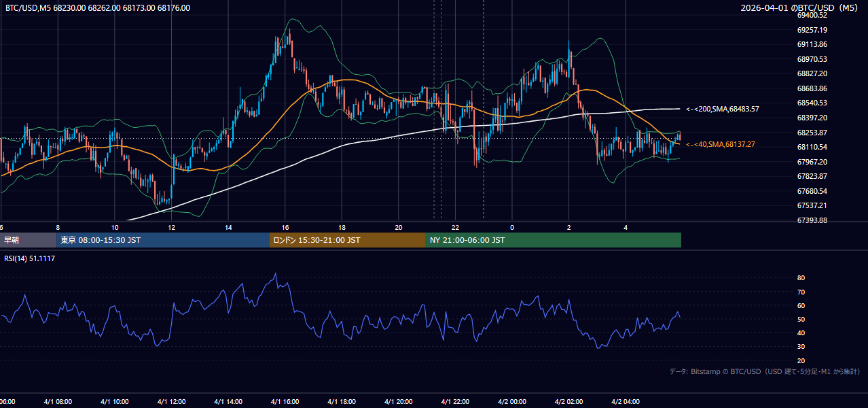This screenshot has height=408, width=868.
Task: Select the "4/1 22:00" time axis label
Action: pyautogui.click(x=456, y=402)
